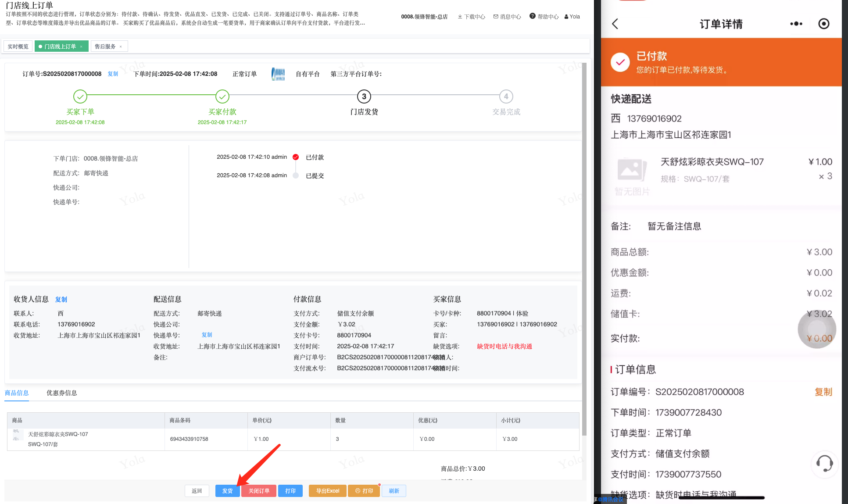Screen dimensions: 848x504
Task: Open 消息中心 message icon link
Action: 507,17
